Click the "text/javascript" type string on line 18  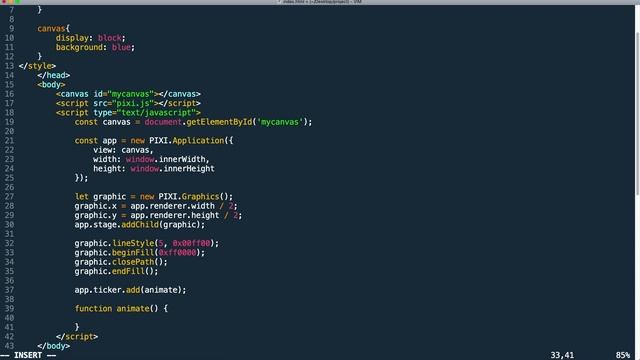pyautogui.click(x=156, y=113)
